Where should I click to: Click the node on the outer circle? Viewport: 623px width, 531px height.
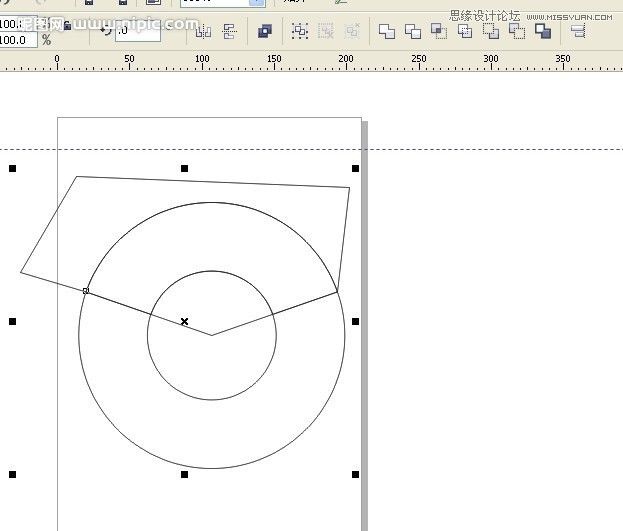[85, 291]
